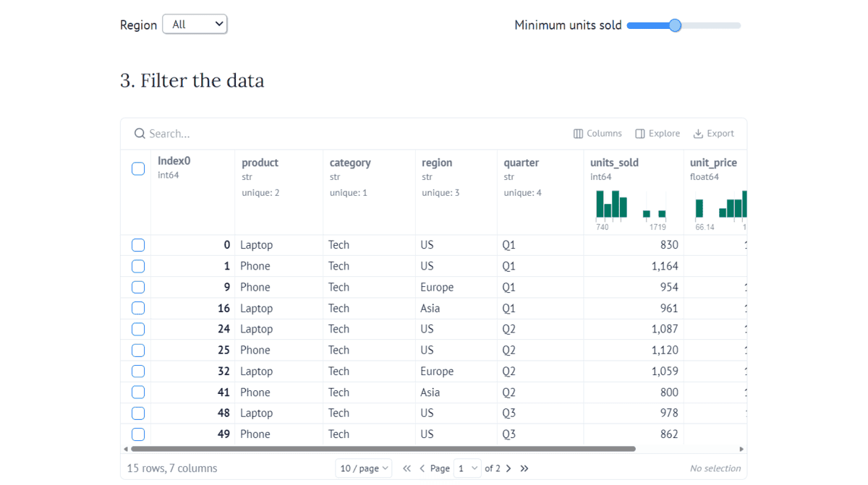Image resolution: width=868 pixels, height=485 pixels.
Task: Select the row with Index0 16
Action: tap(138, 308)
